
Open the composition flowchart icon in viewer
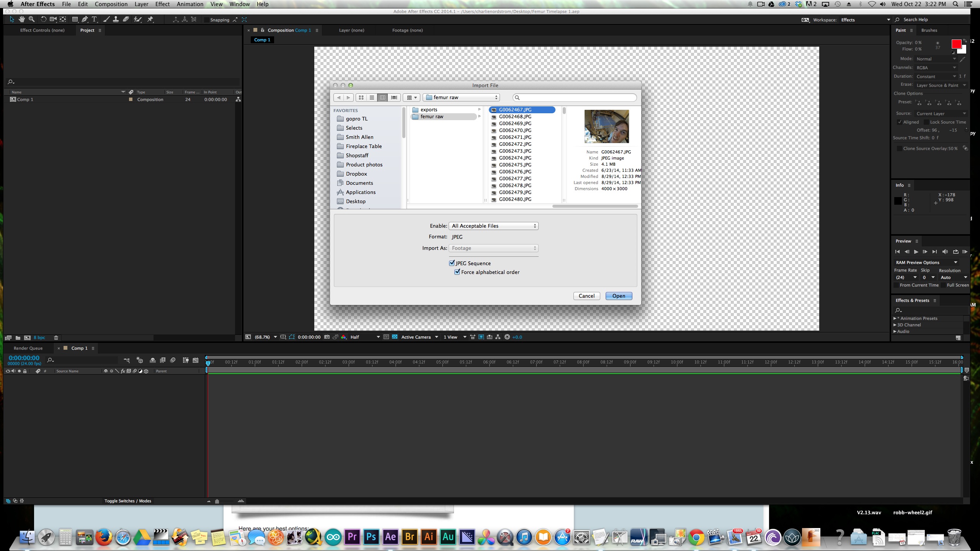pyautogui.click(x=498, y=337)
